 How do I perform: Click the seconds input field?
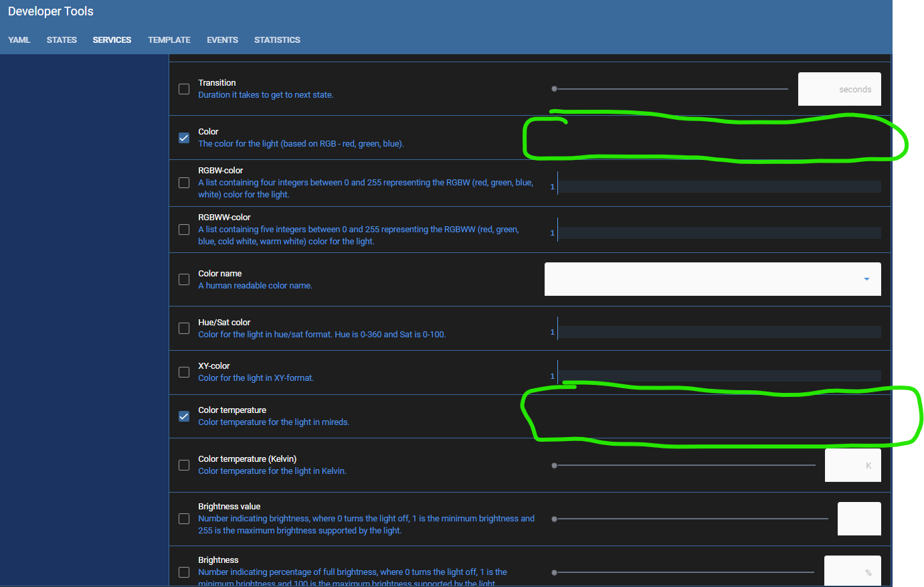click(839, 88)
